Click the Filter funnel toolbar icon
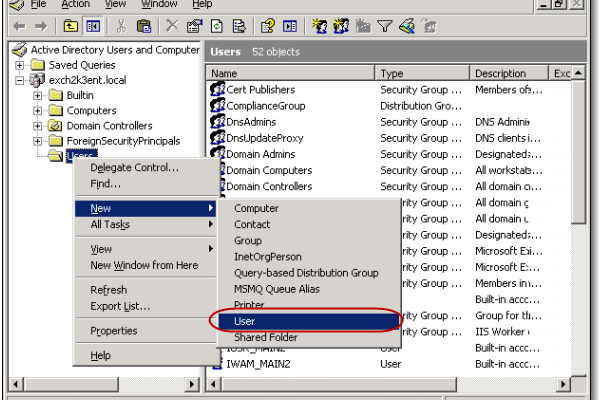 [x=385, y=25]
